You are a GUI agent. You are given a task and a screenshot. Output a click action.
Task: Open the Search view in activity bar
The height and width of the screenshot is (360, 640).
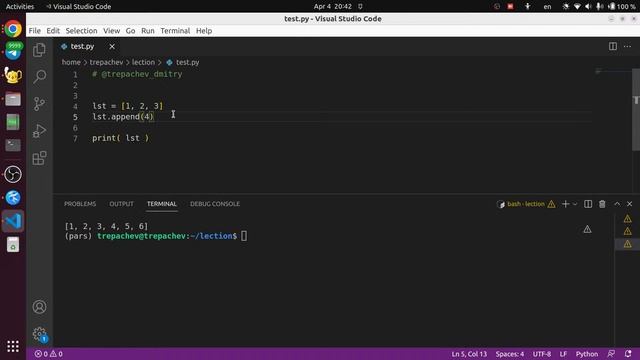(x=40, y=77)
